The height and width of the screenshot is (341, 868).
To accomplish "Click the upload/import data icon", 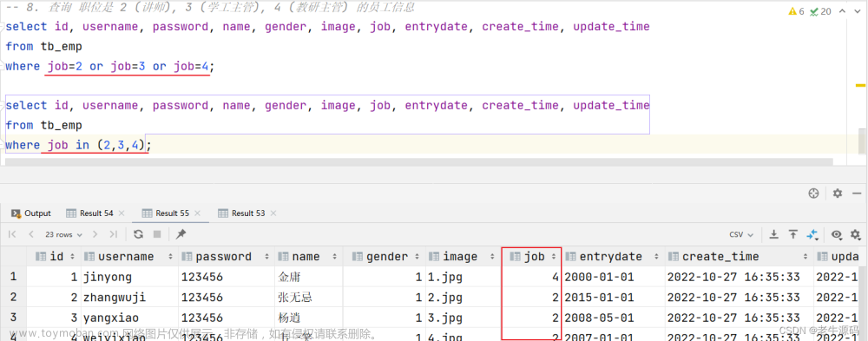I will click(x=793, y=234).
